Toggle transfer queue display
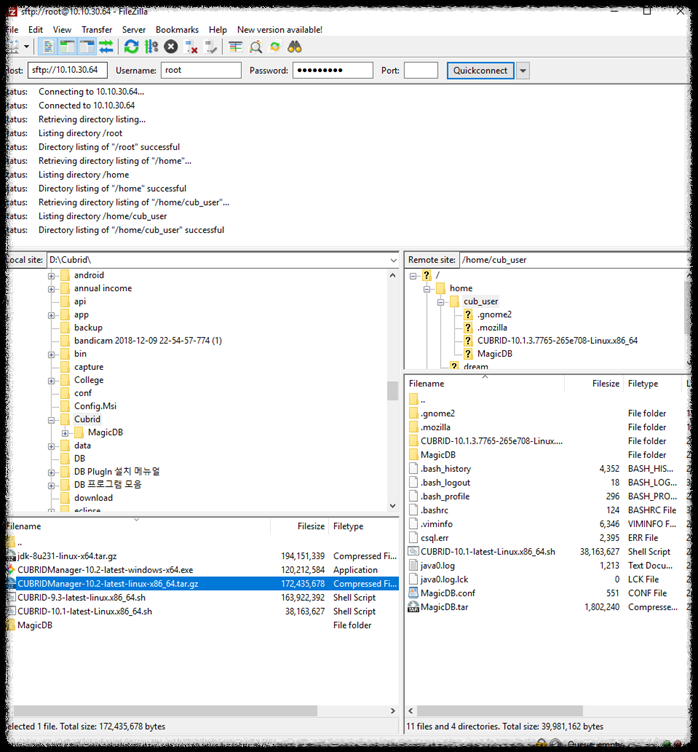 (x=106, y=47)
